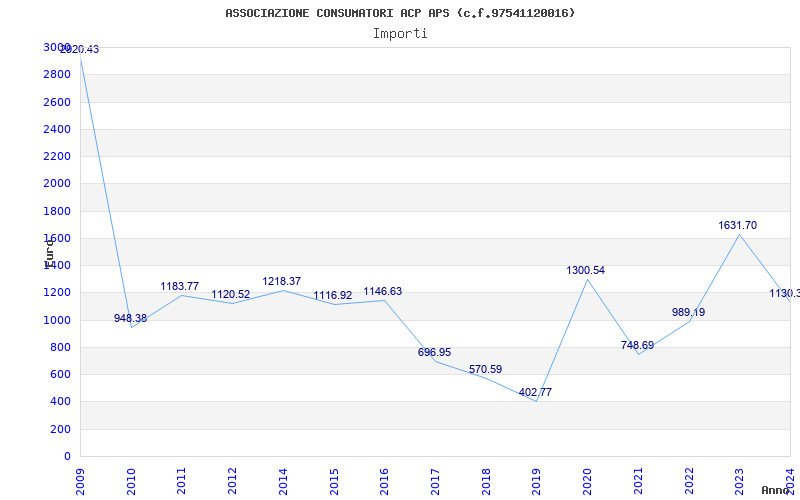
Task: Click the 1218.37 data label
Action: pyautogui.click(x=282, y=281)
